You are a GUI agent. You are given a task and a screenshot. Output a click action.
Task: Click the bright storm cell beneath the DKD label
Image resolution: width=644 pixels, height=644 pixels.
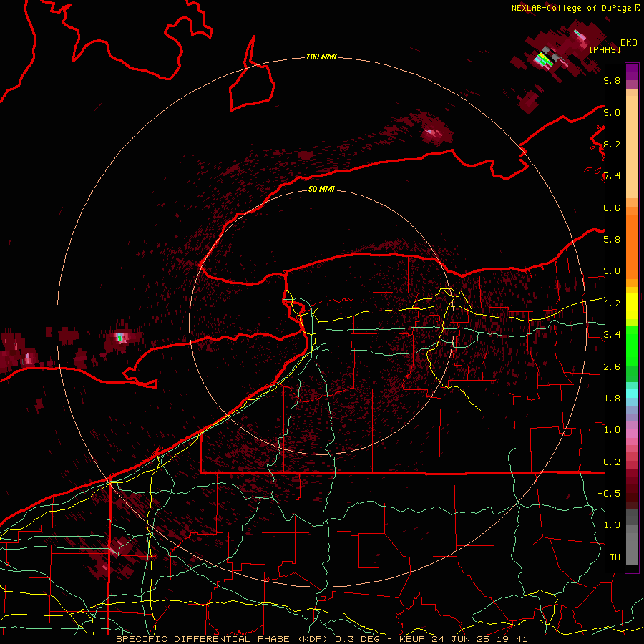click(x=545, y=59)
